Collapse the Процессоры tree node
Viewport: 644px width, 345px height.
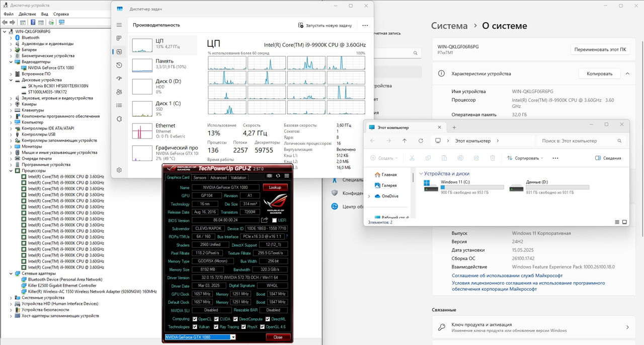(x=11, y=171)
